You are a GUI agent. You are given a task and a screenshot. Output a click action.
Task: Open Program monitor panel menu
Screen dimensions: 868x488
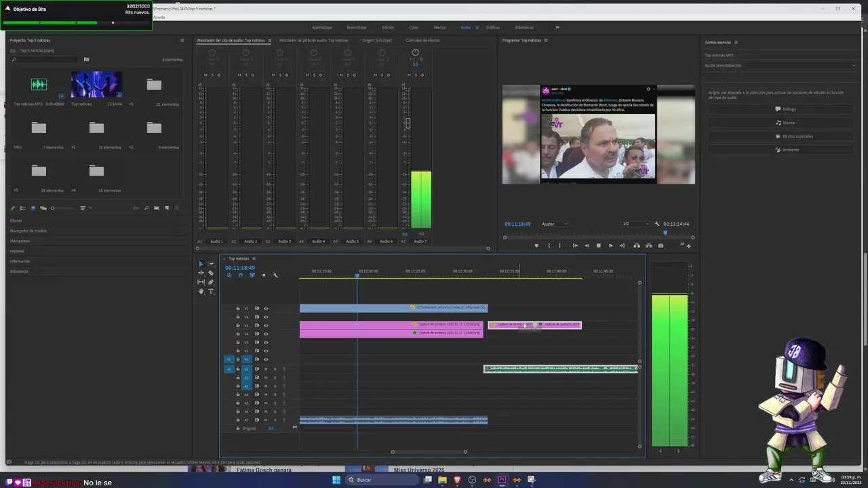pyautogui.click(x=546, y=40)
